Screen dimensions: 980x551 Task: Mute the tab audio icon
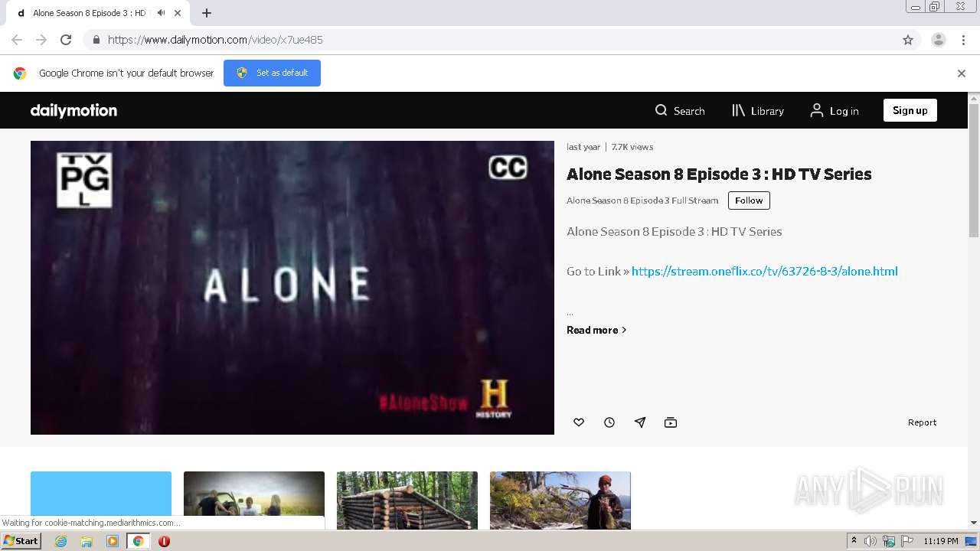[x=161, y=13]
